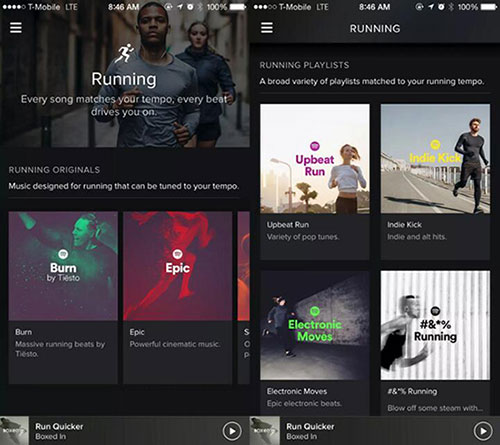Tap T-Mobile carrier label in left status bar
The width and height of the screenshot is (500, 445).
coord(44,6)
